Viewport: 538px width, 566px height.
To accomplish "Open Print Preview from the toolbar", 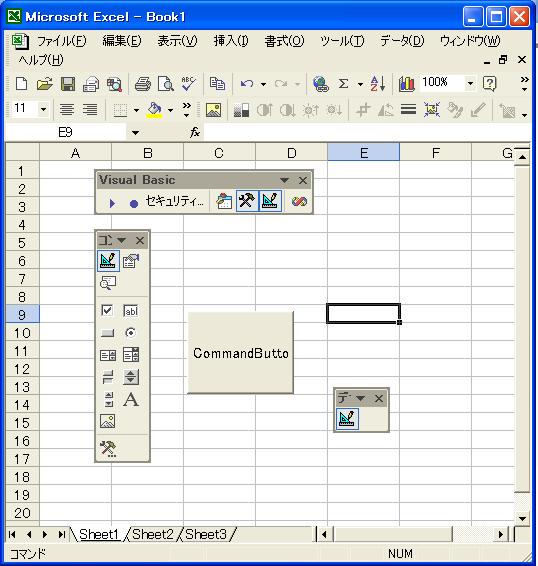I will click(166, 84).
